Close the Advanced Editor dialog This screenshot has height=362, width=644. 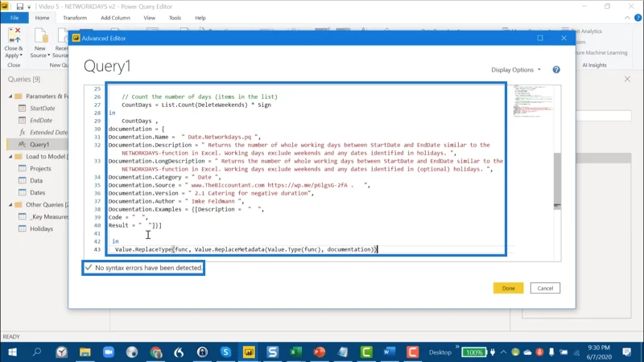[x=564, y=38]
